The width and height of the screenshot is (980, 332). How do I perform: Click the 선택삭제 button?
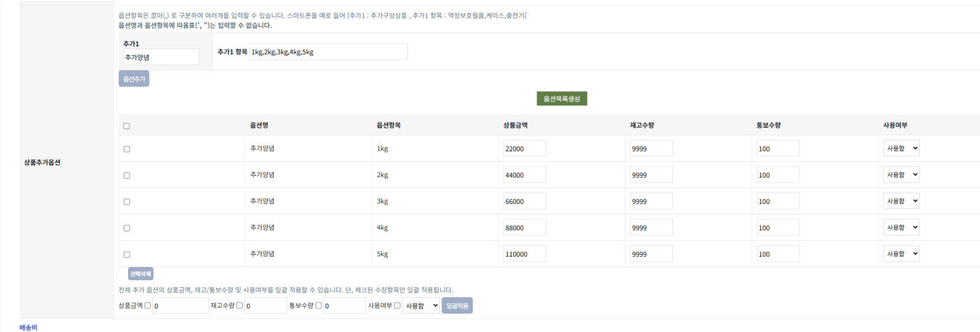click(x=140, y=274)
